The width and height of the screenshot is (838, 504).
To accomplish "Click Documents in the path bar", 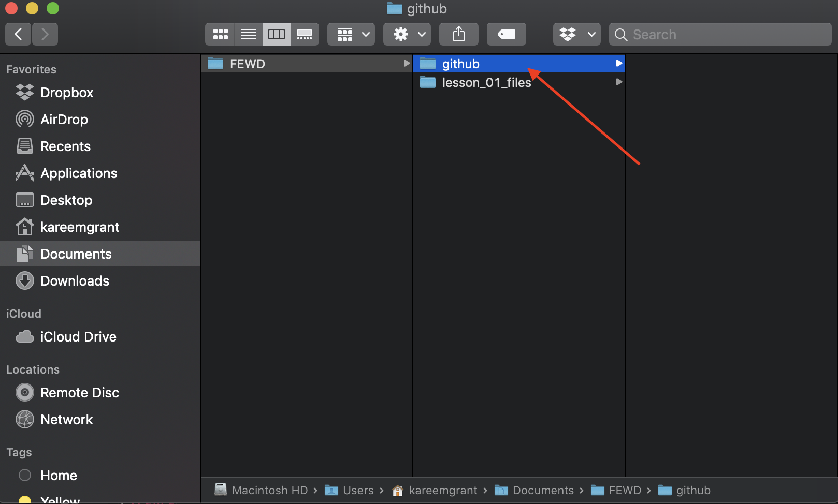I will pyautogui.click(x=534, y=490).
